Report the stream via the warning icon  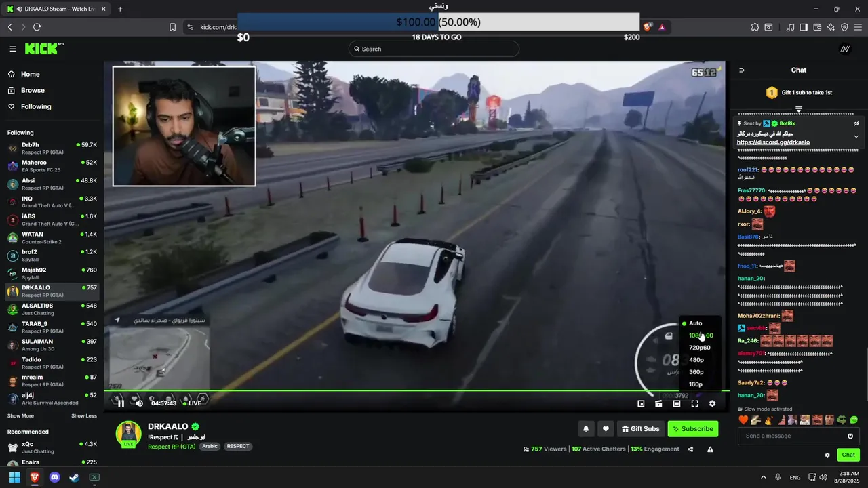pyautogui.click(x=710, y=449)
